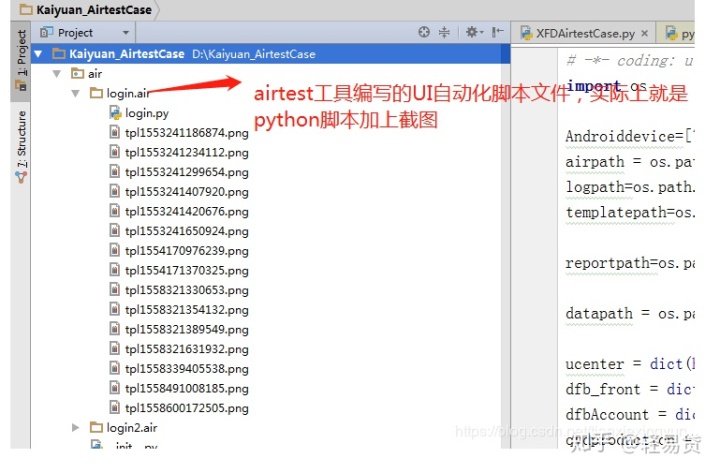The image size is (720, 473).
Task: Select file tpl1558321389549.png
Action: click(187, 329)
